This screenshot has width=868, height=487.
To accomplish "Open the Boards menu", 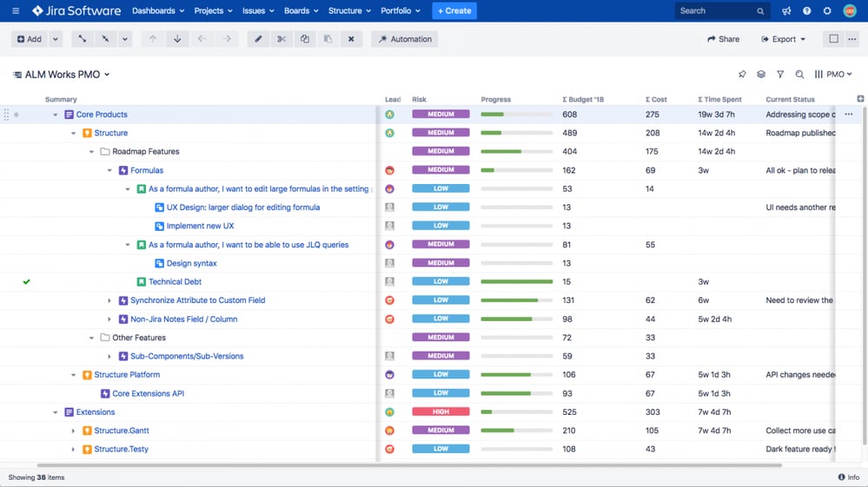I will click(x=301, y=10).
